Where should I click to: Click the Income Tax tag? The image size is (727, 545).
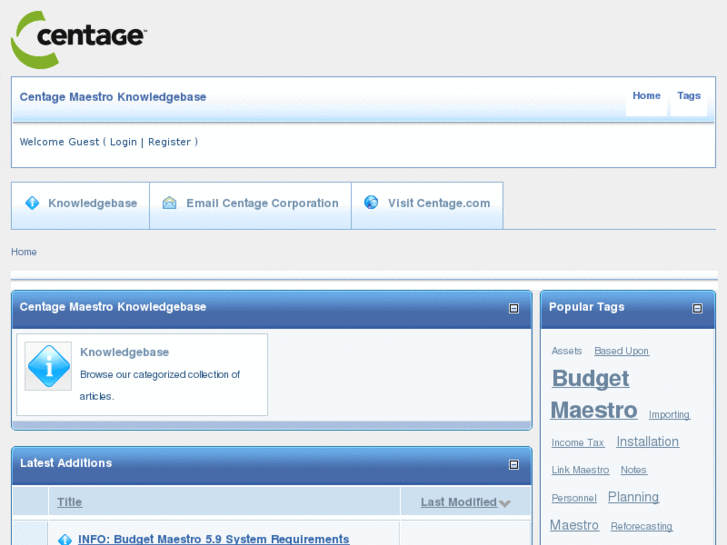point(578,443)
